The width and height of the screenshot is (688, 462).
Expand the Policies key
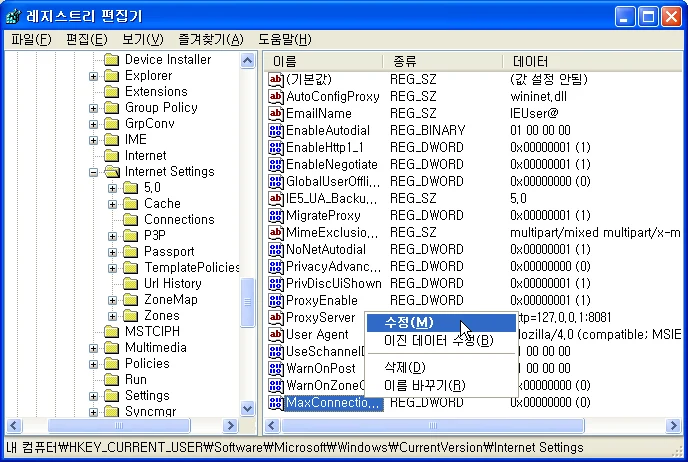click(93, 364)
